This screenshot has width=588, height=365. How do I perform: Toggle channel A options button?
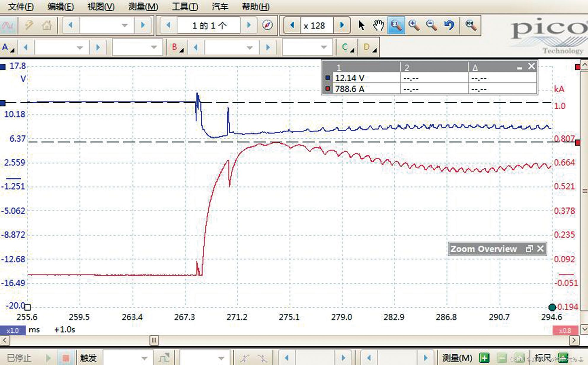(x=8, y=47)
